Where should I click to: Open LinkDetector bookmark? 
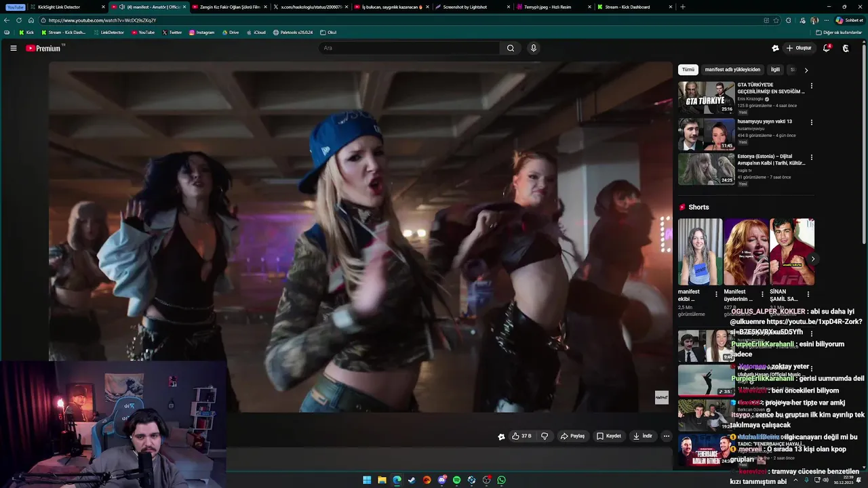click(x=108, y=33)
